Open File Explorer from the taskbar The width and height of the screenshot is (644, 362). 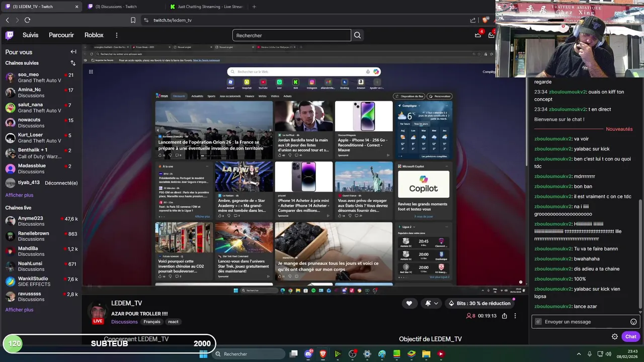[x=426, y=354]
